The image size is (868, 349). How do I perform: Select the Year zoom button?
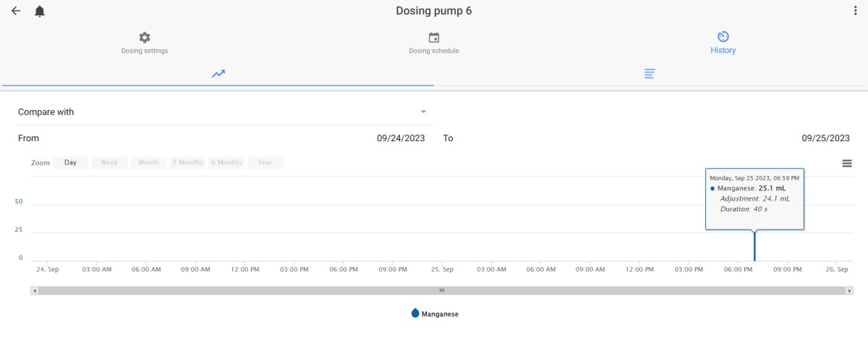pyautogui.click(x=265, y=163)
